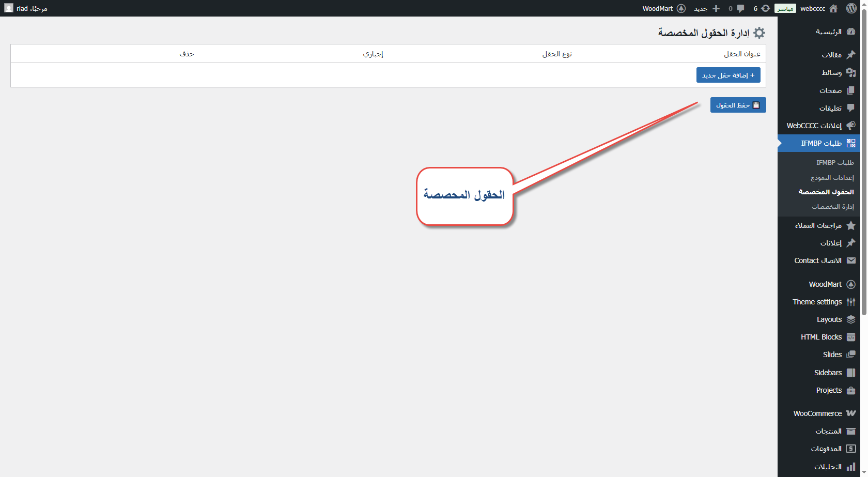The image size is (868, 477).
Task: Open the comments bubble icon in admin bar
Action: 740,8
